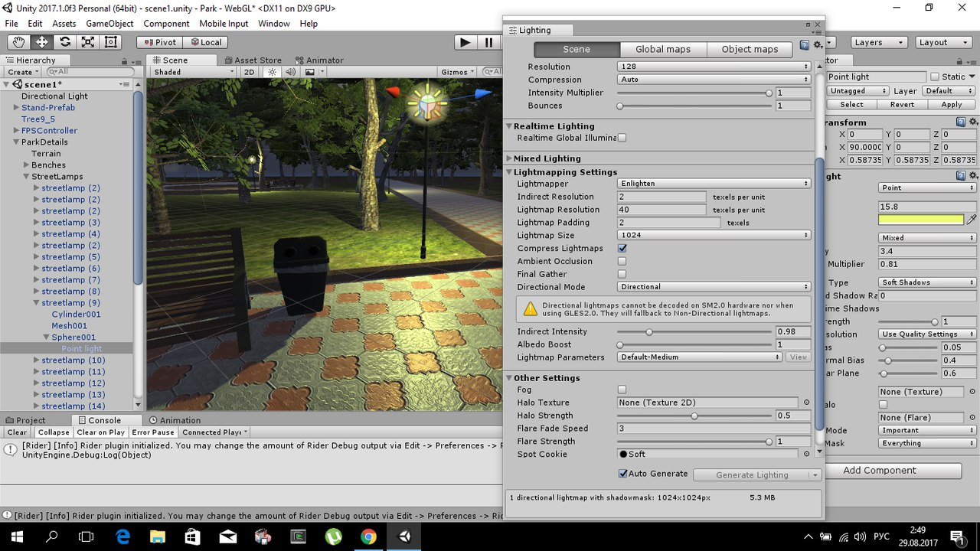Screen dimensions: 980x551
Task: Toggle 2D scene view mode
Action: tap(249, 72)
